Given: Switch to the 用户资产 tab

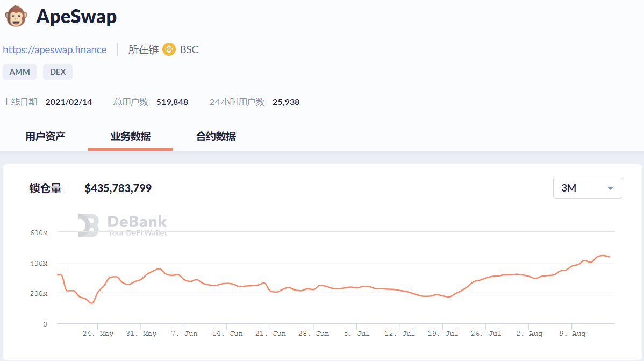Looking at the screenshot, I should 45,137.
